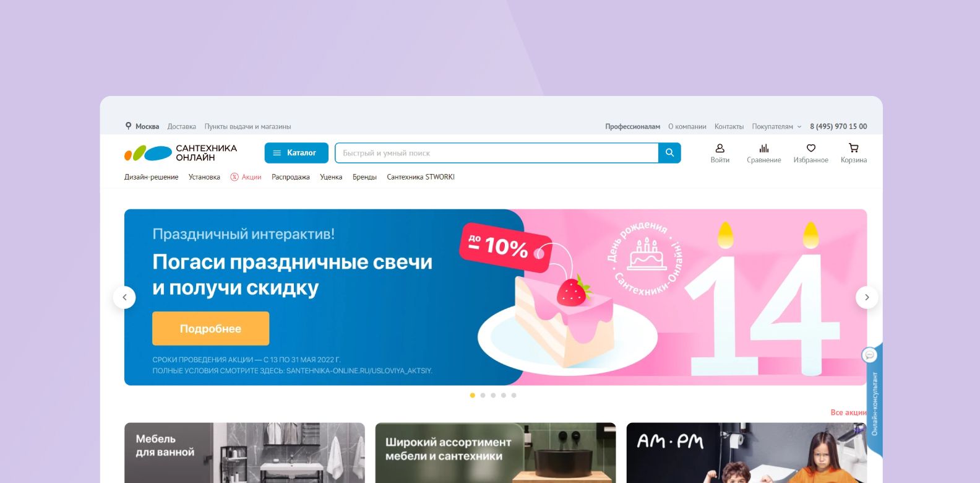The image size is (980, 483).
Task: Go to previous banner slide arrow
Action: point(124,297)
